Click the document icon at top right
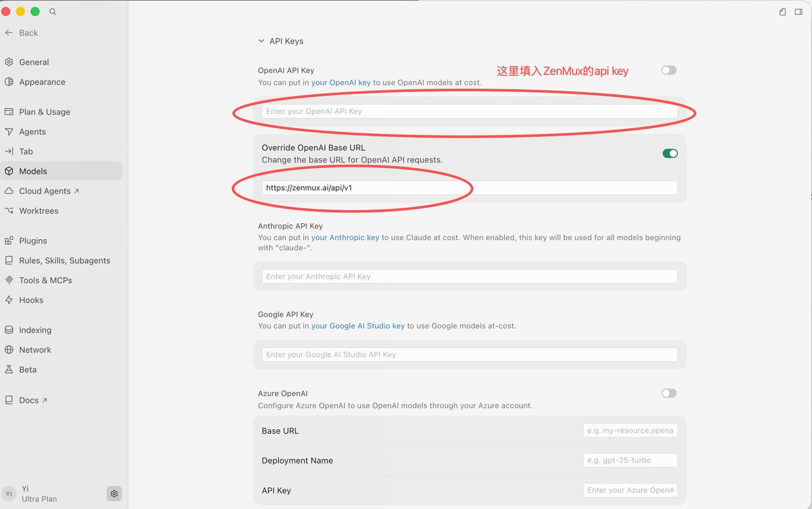812x509 pixels. (783, 11)
